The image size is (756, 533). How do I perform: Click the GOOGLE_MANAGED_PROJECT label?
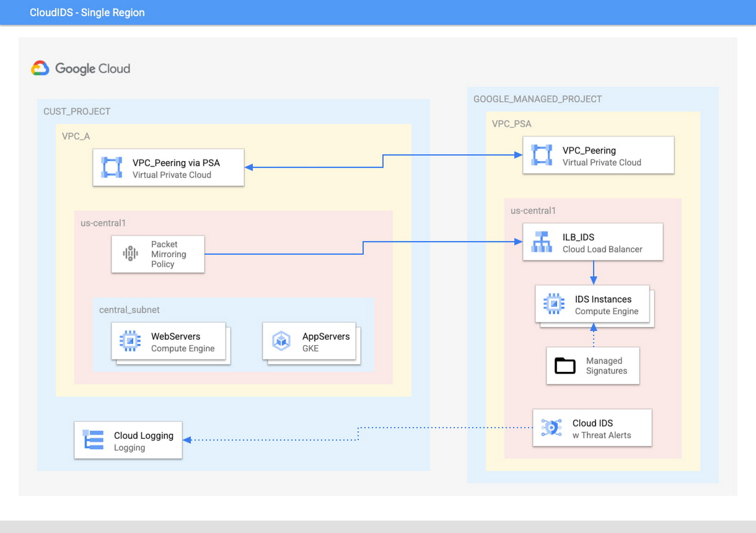coord(537,99)
